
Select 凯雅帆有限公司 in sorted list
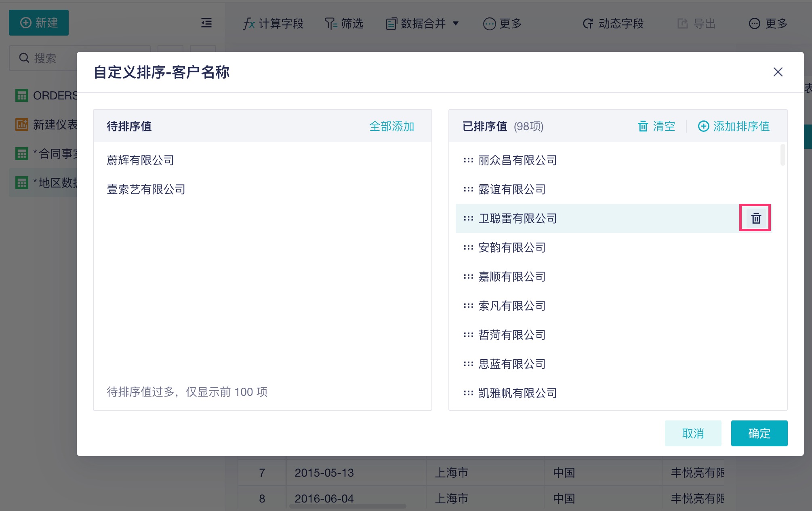click(517, 393)
